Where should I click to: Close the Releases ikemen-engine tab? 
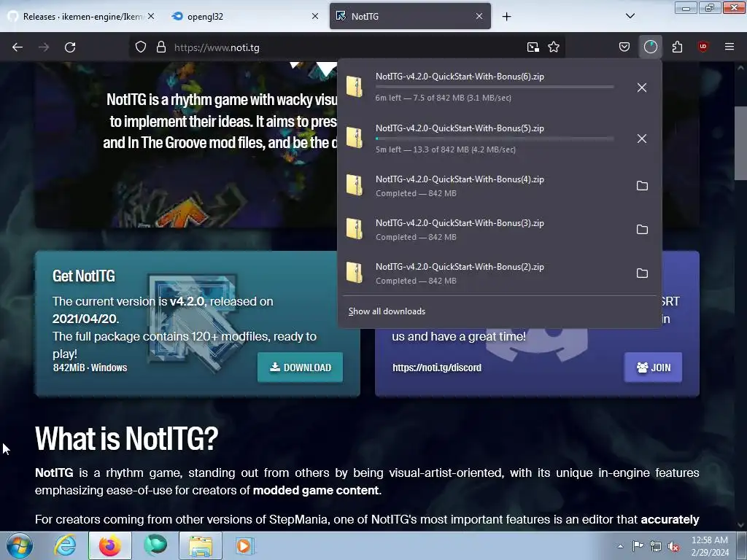point(151,16)
